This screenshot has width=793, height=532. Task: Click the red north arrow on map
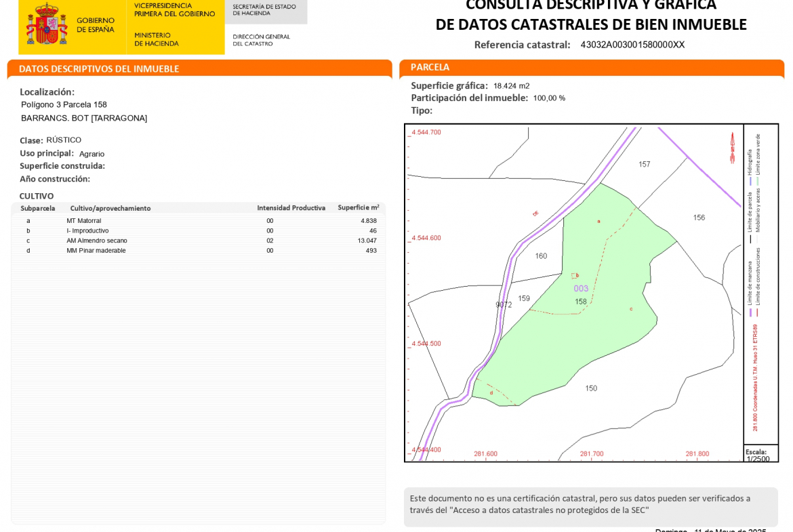click(x=732, y=148)
